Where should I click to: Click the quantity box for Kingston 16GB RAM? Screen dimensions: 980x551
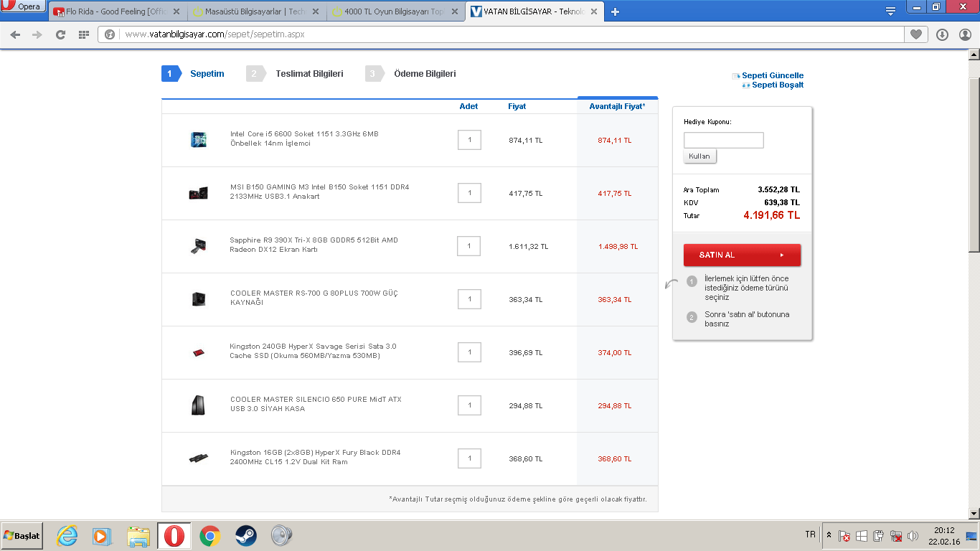[x=469, y=458]
